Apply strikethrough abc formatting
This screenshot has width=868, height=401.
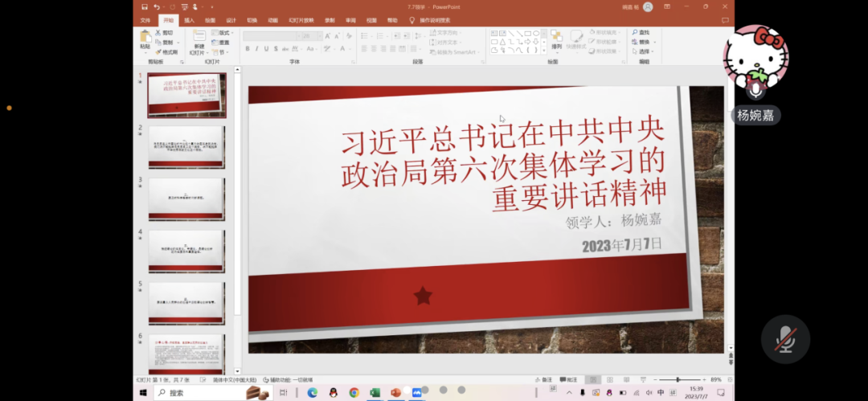286,49
